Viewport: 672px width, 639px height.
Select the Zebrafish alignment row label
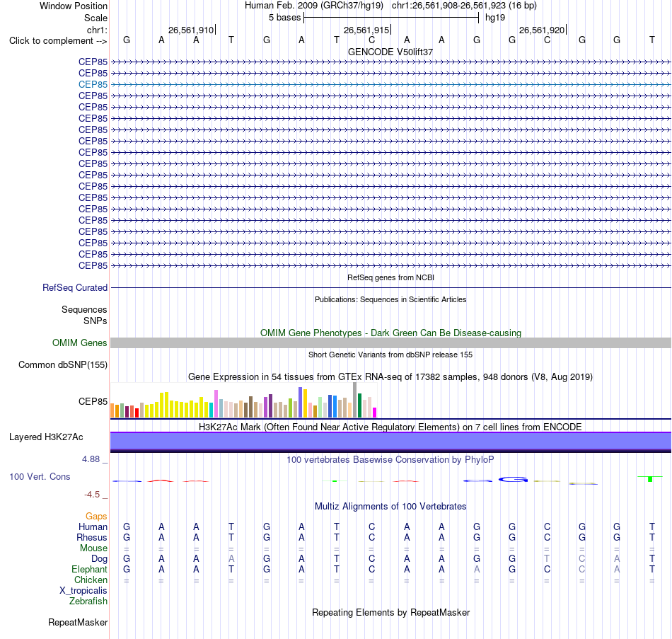[88, 601]
